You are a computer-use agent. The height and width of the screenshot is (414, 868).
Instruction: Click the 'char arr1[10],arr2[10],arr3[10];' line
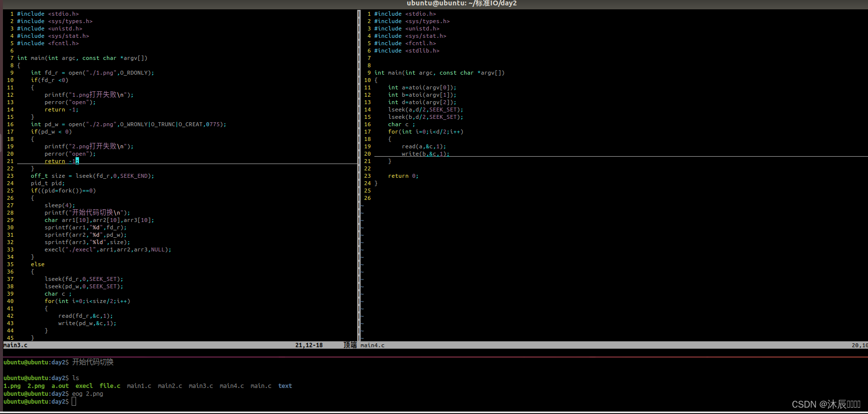(x=99, y=220)
